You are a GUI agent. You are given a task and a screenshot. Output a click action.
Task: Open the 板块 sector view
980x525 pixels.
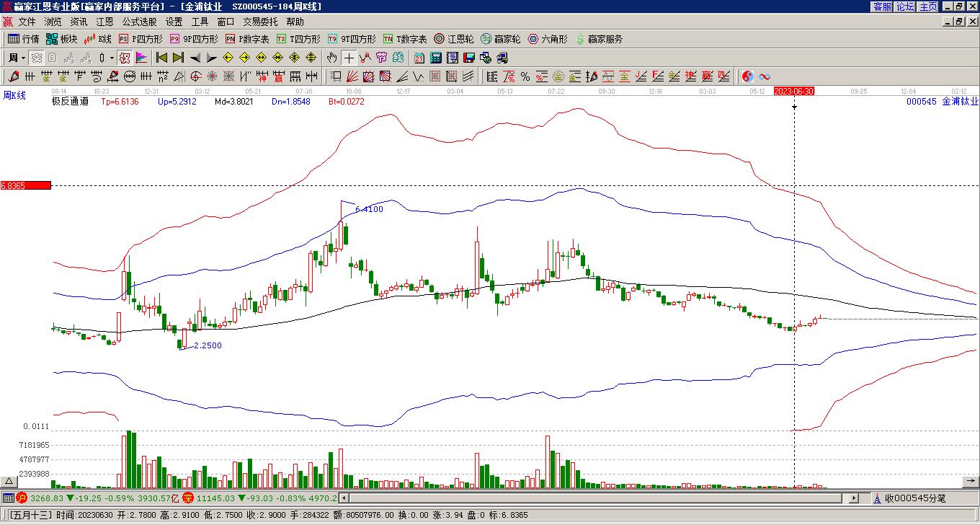(x=61, y=39)
